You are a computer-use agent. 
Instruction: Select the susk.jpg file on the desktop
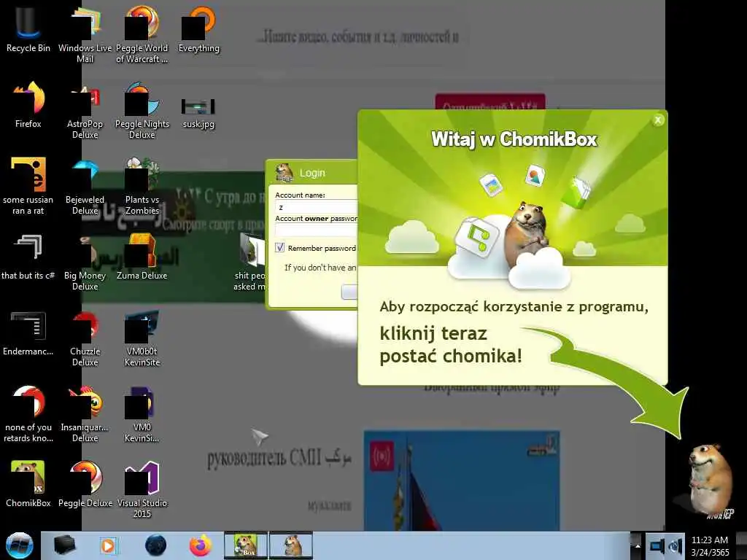click(198, 113)
